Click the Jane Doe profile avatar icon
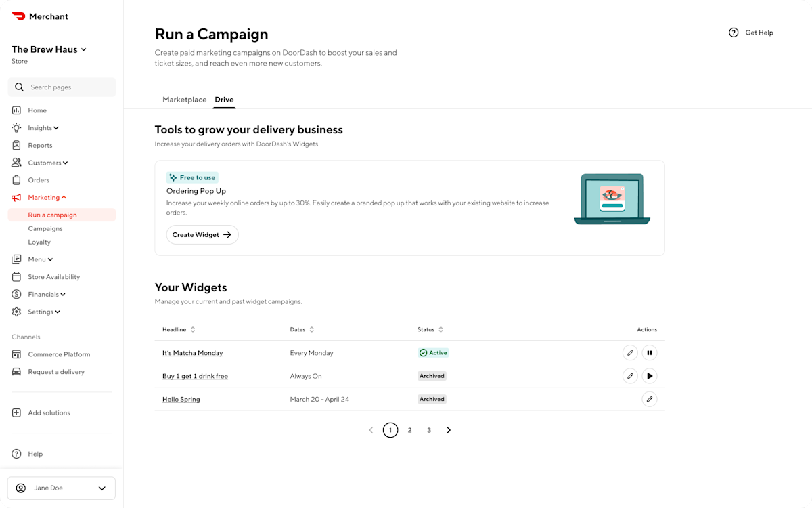The width and height of the screenshot is (812, 508). [x=21, y=488]
